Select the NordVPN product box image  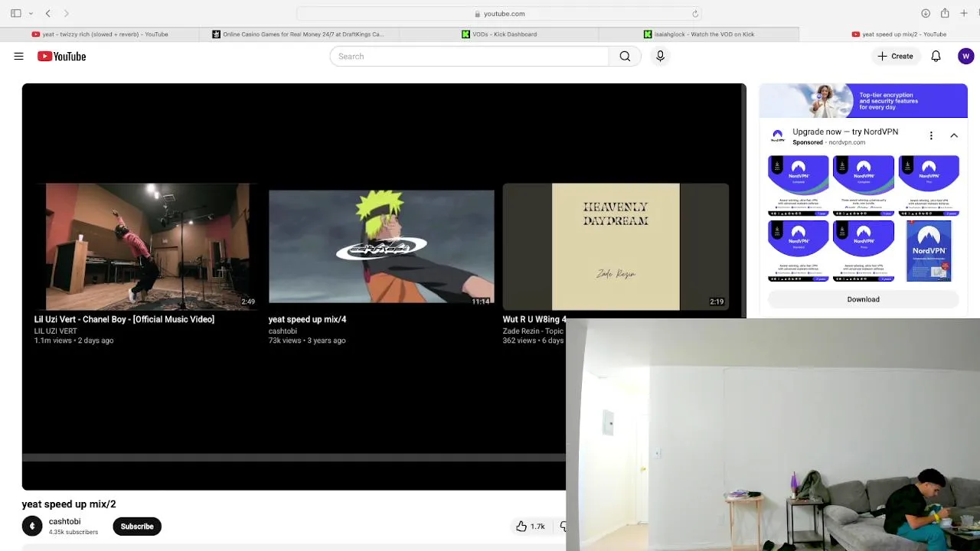(929, 250)
